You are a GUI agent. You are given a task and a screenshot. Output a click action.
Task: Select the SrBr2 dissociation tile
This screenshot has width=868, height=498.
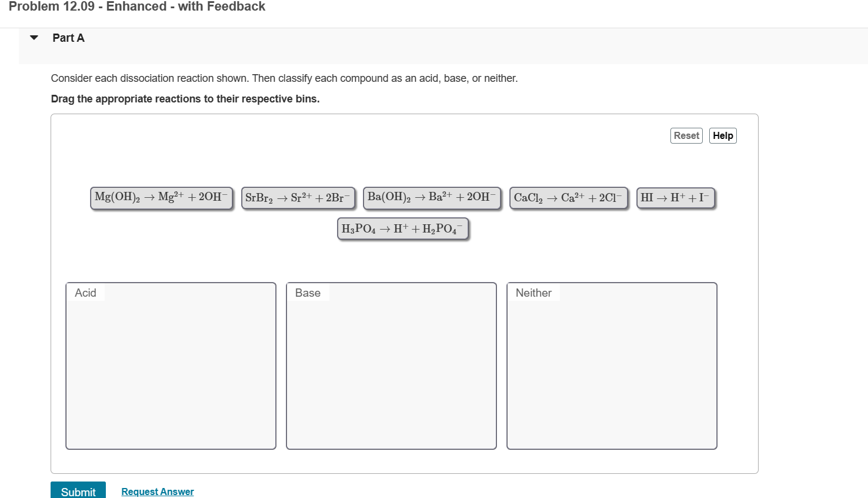coord(298,198)
